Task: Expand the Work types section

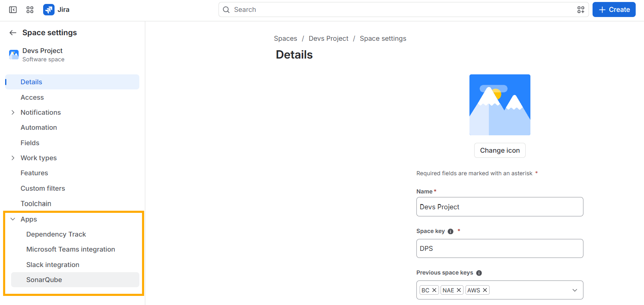Action: pyautogui.click(x=13, y=158)
